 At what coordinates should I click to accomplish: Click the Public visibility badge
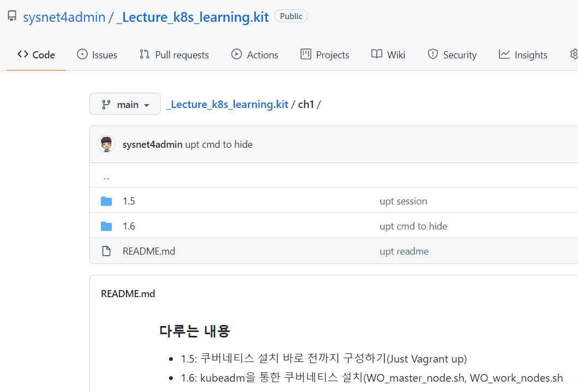[291, 16]
